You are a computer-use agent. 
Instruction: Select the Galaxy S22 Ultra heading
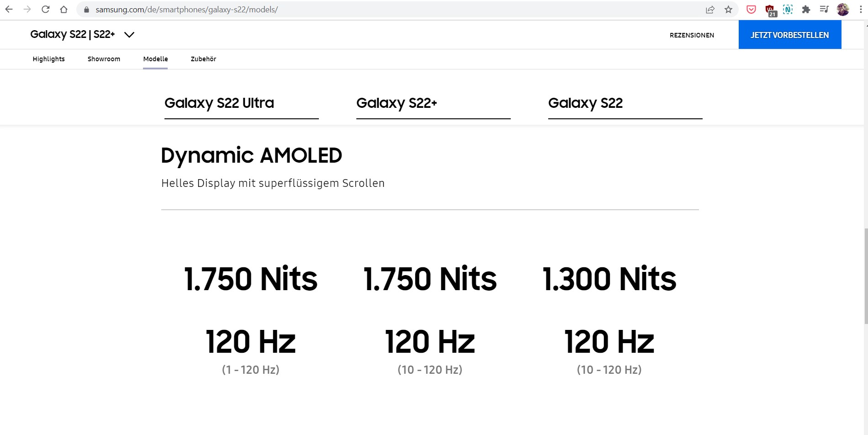pyautogui.click(x=219, y=103)
